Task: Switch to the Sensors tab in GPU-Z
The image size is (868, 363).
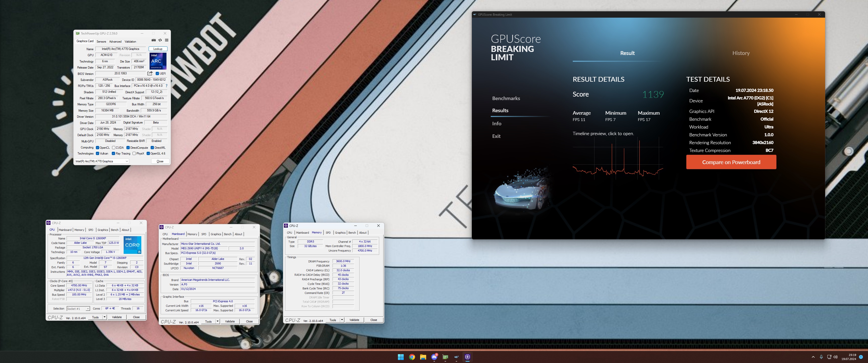Action: (101, 41)
